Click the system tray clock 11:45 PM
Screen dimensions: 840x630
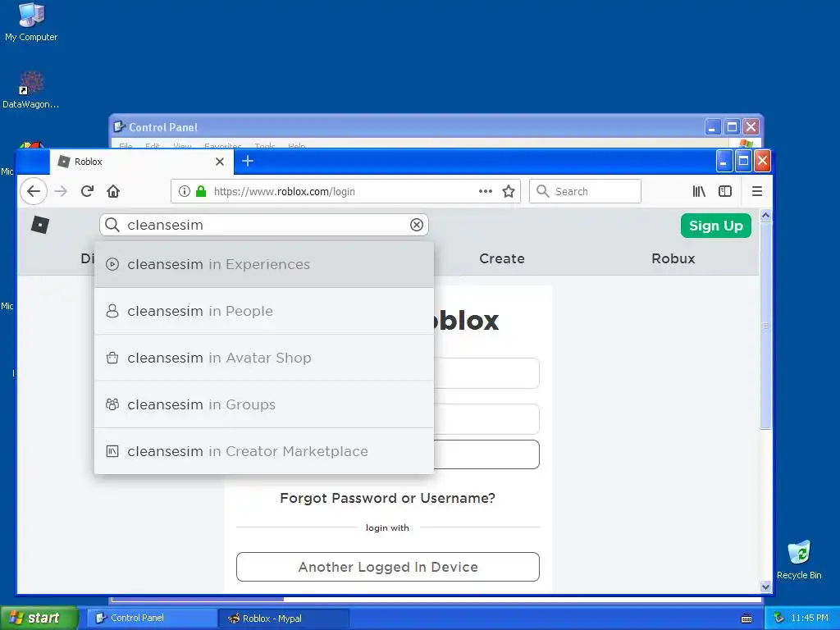810,618
